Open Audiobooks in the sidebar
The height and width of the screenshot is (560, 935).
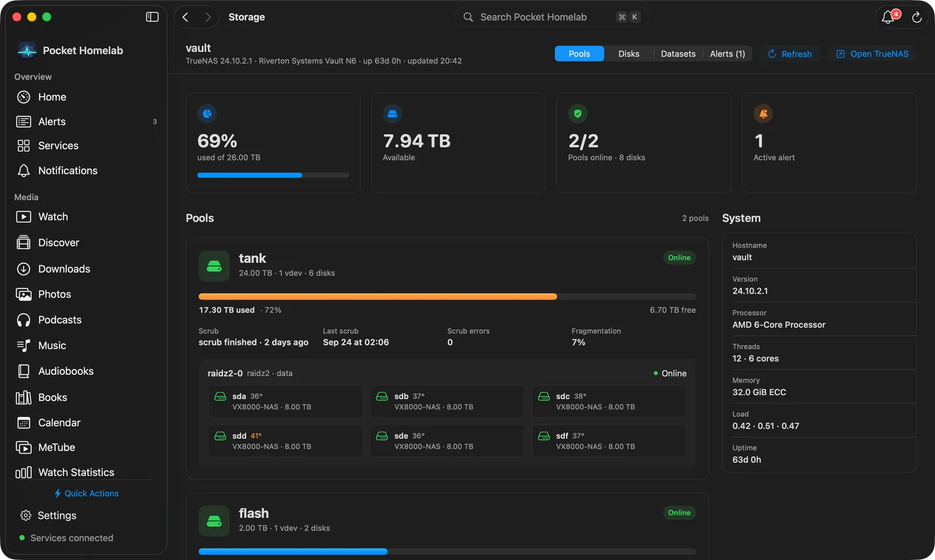[86, 371]
